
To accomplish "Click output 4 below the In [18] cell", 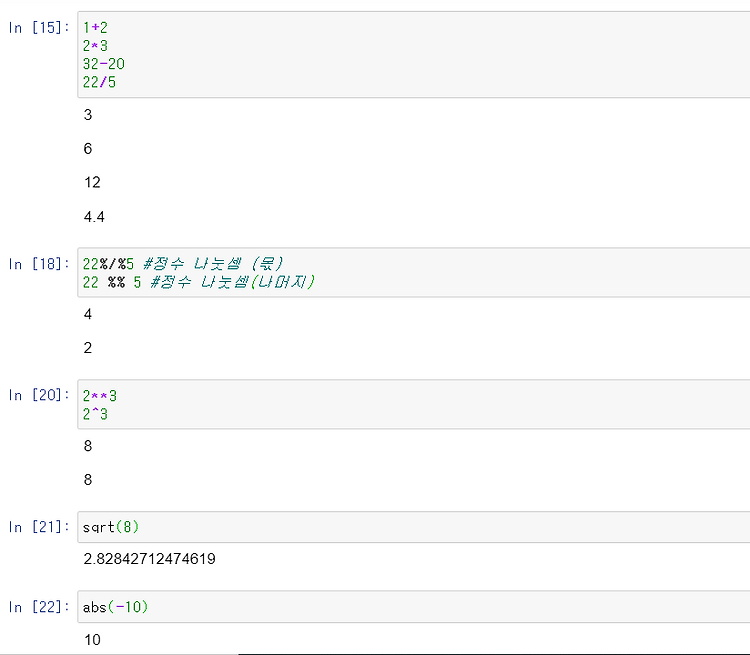I will pyautogui.click(x=88, y=314).
